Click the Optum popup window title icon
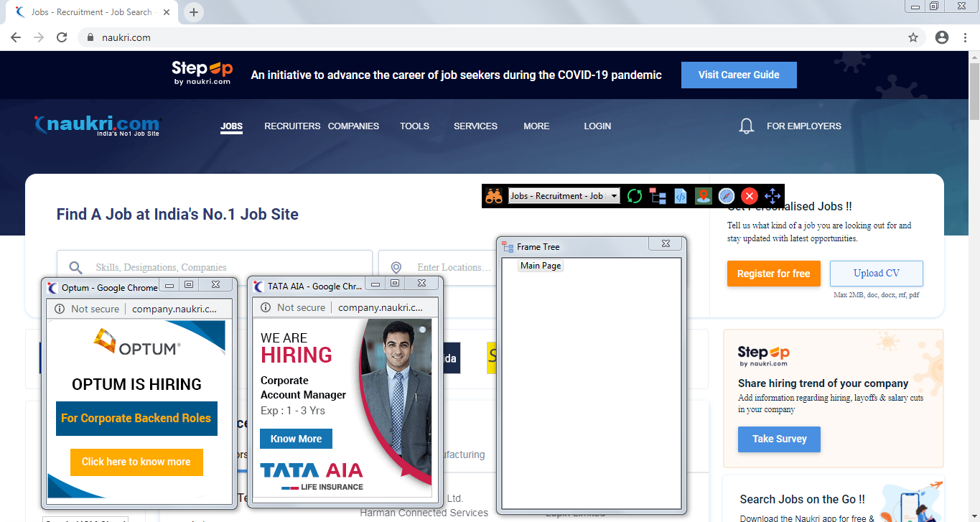 click(52, 288)
